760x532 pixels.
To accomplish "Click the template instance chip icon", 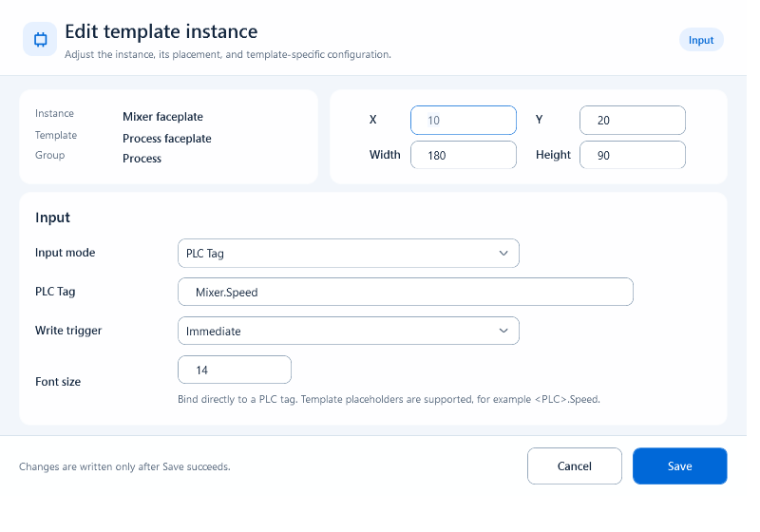I will click(40, 39).
